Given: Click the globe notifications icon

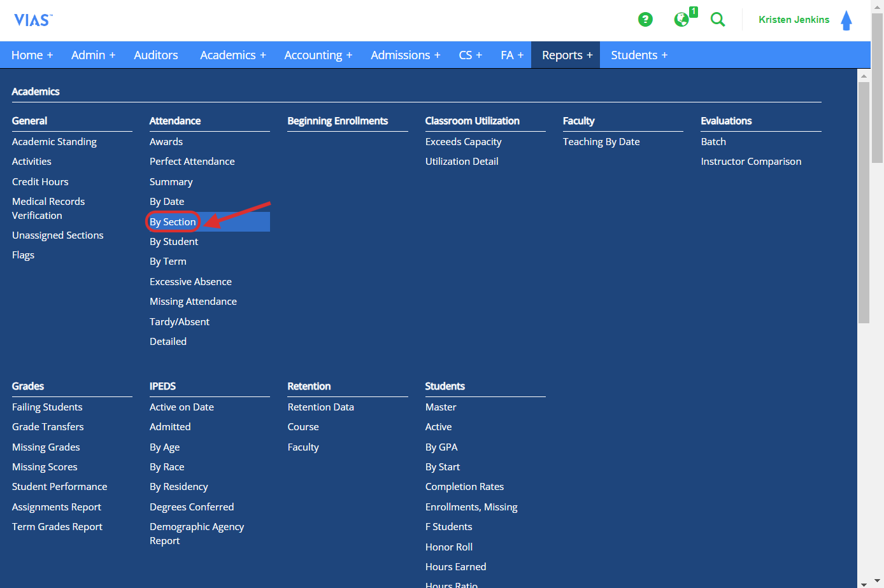Looking at the screenshot, I should (680, 20).
